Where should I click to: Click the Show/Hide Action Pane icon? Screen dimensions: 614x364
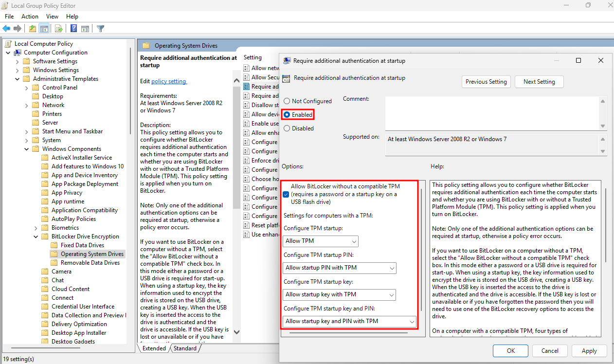pos(85,29)
